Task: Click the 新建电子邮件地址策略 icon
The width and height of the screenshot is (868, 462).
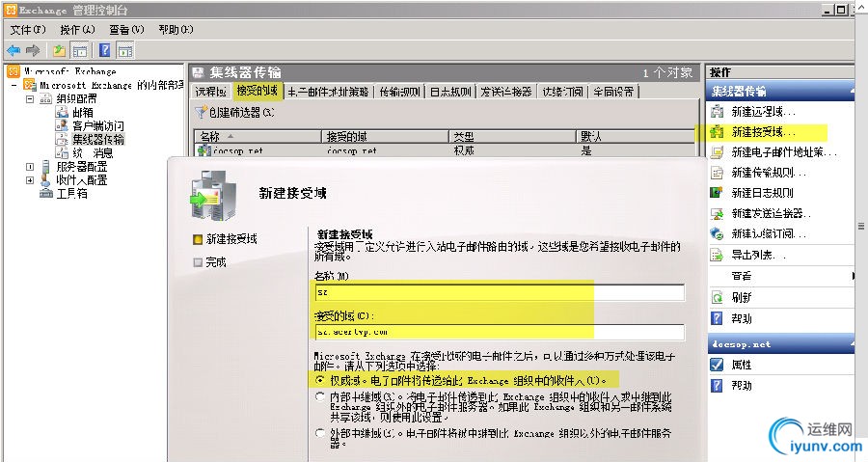Action: pyautogui.click(x=718, y=152)
